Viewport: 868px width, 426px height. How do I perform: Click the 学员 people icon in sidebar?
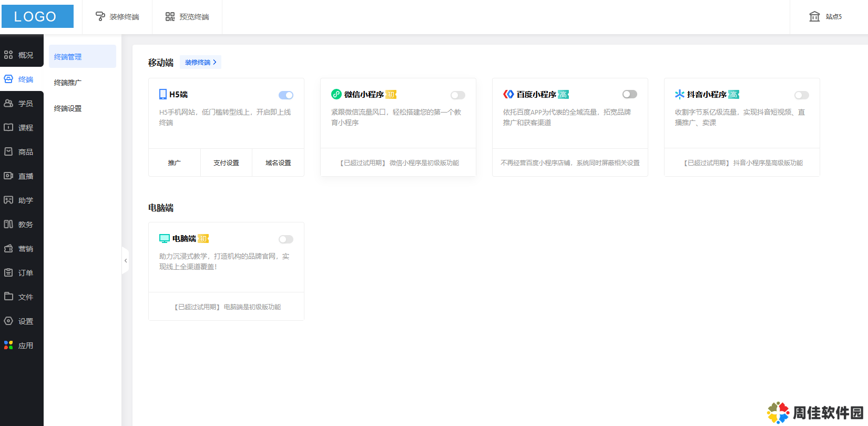[x=8, y=103]
